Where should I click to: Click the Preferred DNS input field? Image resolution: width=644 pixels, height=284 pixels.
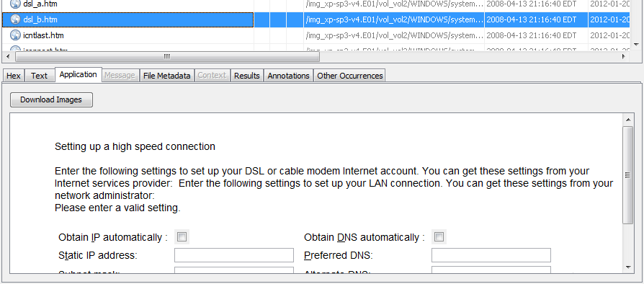tap(491, 255)
